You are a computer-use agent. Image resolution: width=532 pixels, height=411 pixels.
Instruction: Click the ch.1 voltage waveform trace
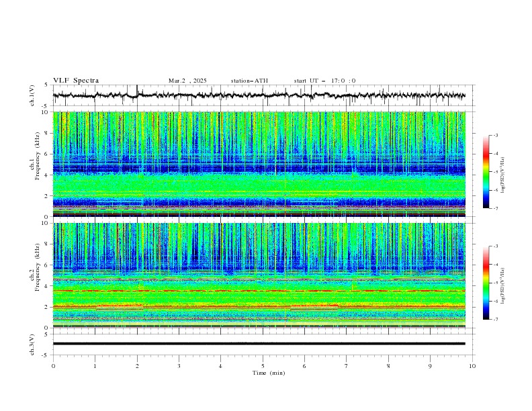click(x=259, y=95)
